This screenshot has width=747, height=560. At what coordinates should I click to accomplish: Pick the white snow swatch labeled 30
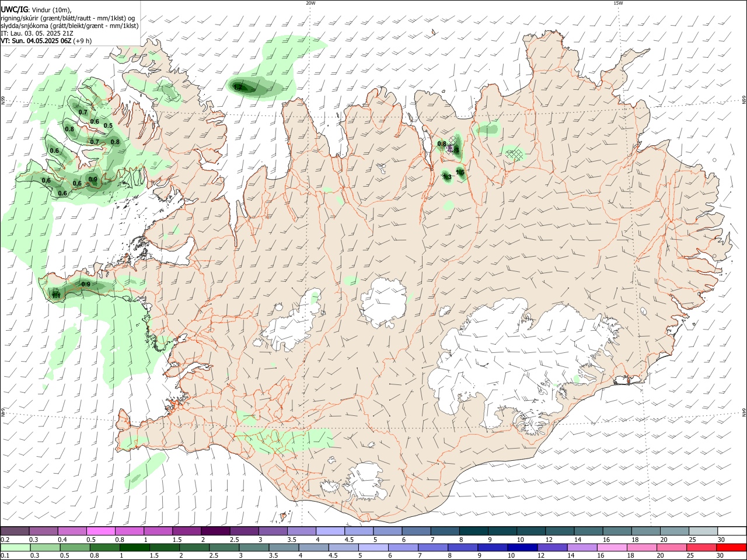(731, 531)
